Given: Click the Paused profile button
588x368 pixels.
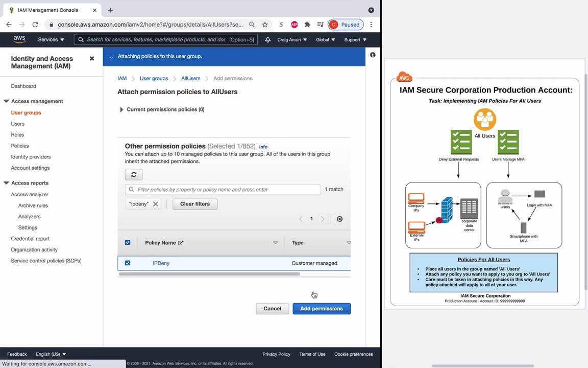Looking at the screenshot, I should point(346,25).
